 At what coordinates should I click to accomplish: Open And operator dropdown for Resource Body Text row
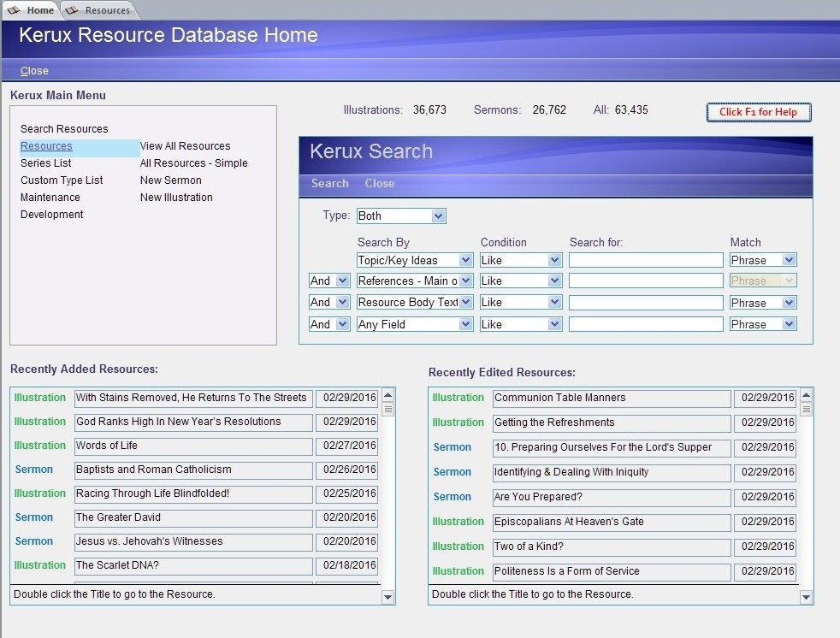(x=342, y=302)
